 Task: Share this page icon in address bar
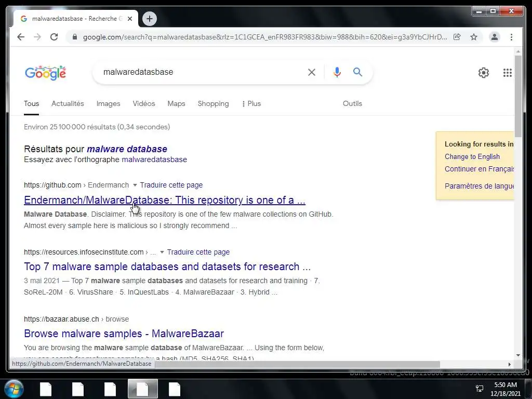457,37
